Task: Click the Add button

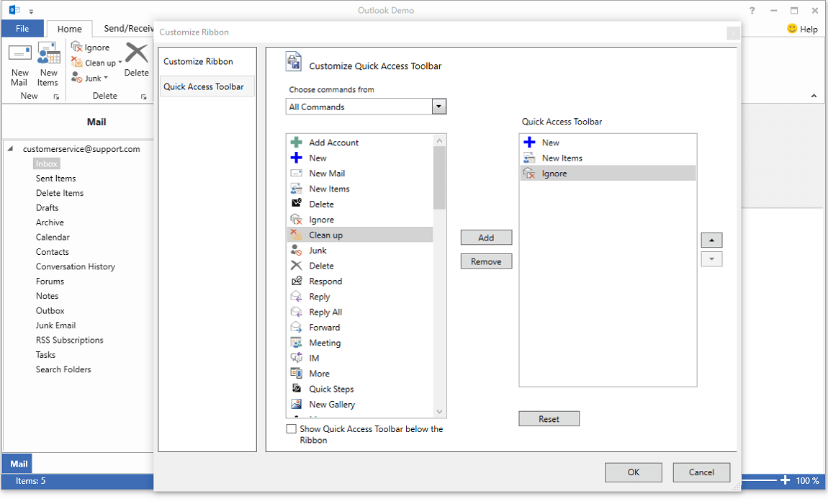Action: [x=486, y=238]
